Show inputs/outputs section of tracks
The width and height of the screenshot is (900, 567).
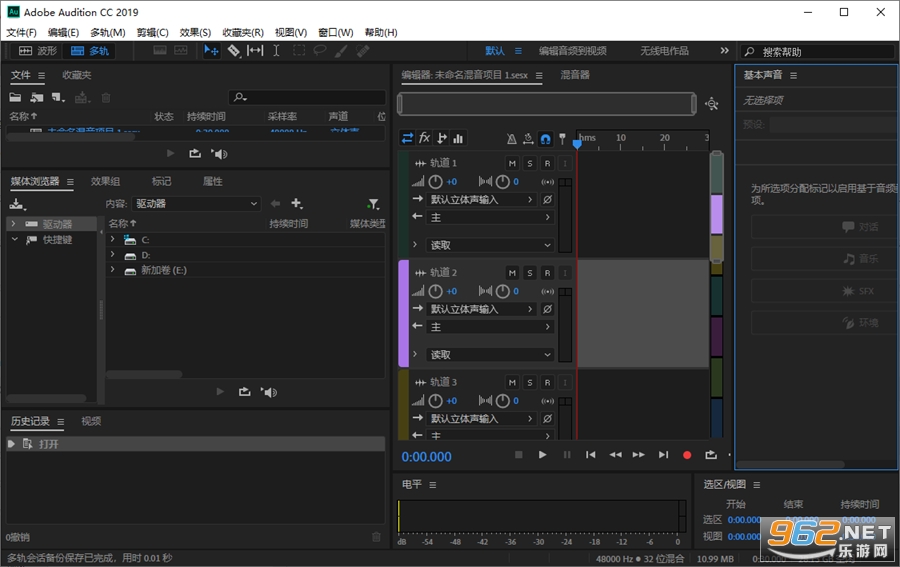pyautogui.click(x=407, y=138)
